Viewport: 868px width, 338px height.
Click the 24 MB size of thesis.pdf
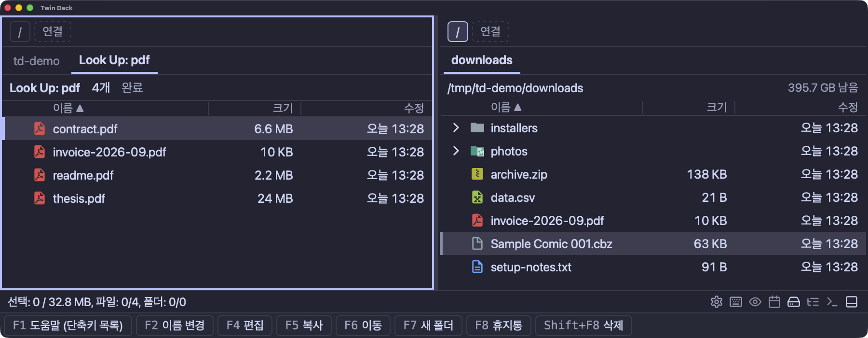(x=275, y=198)
